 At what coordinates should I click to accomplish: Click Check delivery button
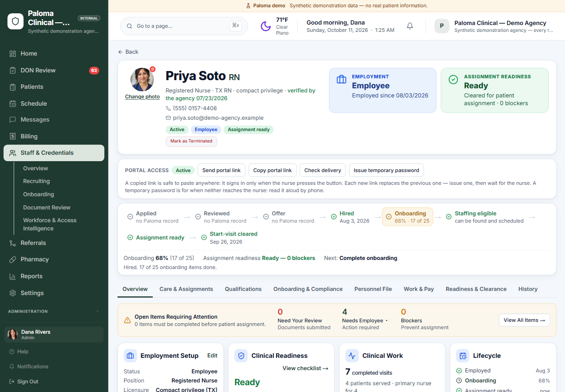pyautogui.click(x=323, y=170)
